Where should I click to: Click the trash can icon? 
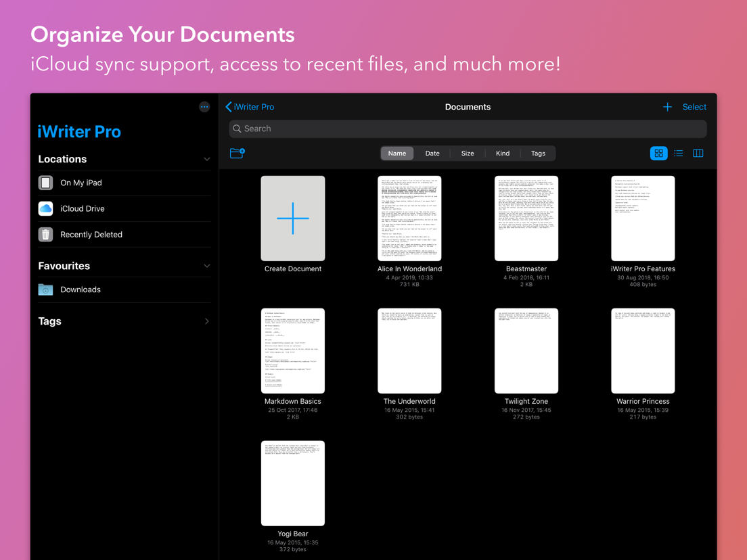pyautogui.click(x=46, y=234)
